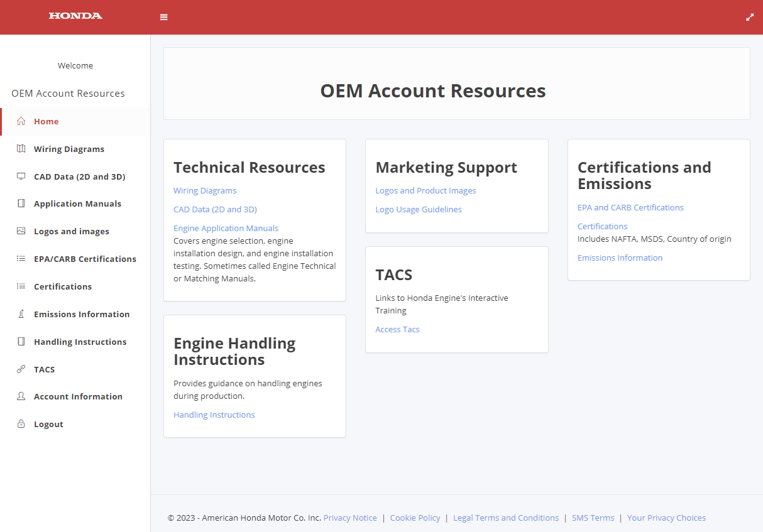Click the Engine Handling Instructions card heading
763x532 pixels.
234,352
